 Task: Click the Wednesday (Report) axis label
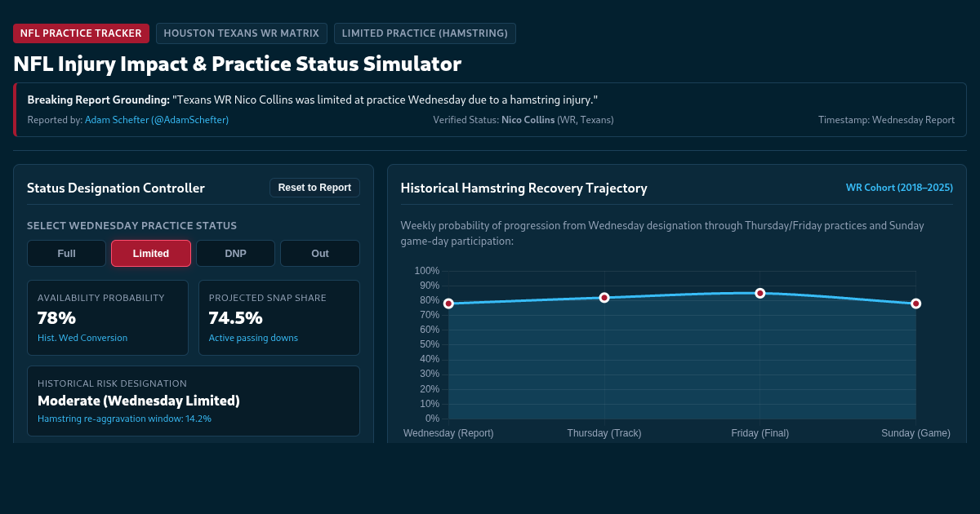point(448,433)
